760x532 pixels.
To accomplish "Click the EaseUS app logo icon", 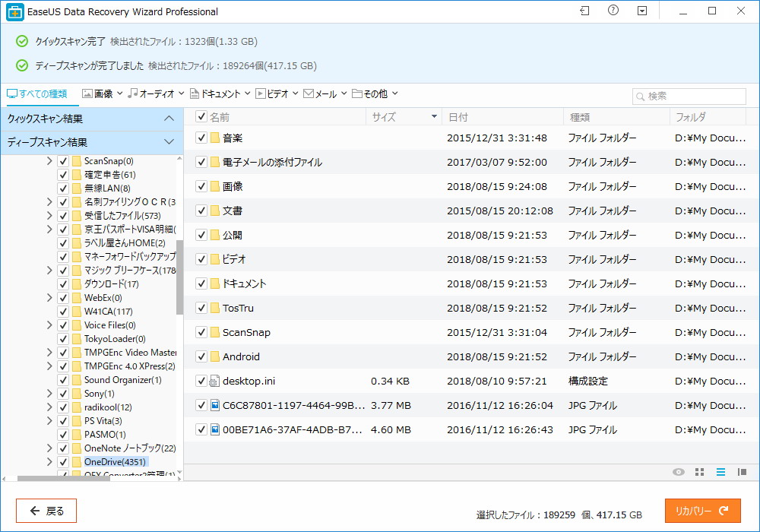I will (x=14, y=11).
